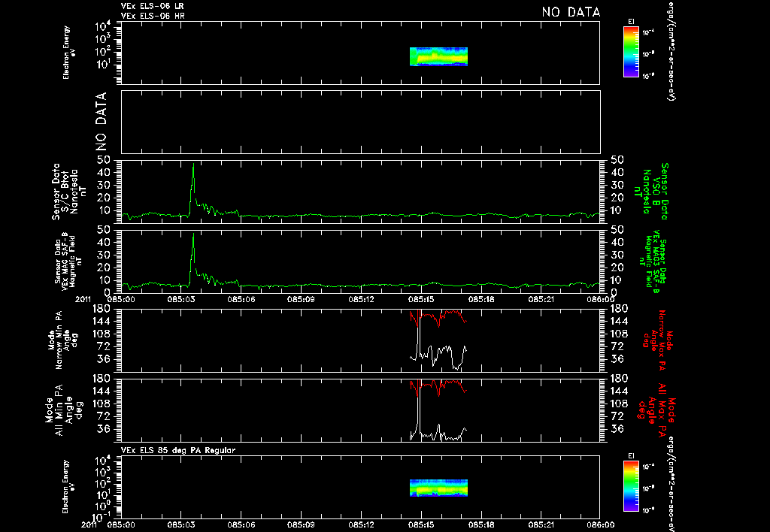Click the 085:21 tick label under the 85 deg PA panel
Viewport: 770px width, 532px height.
tap(541, 524)
